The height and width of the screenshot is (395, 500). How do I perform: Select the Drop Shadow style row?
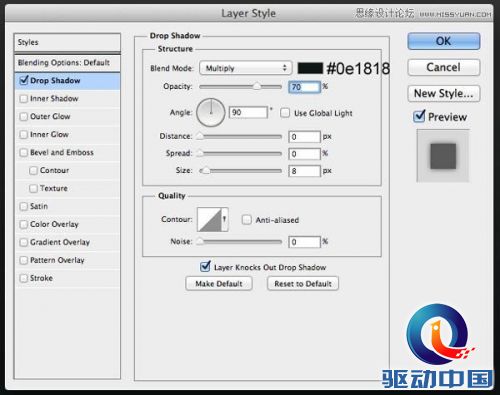[x=67, y=81]
